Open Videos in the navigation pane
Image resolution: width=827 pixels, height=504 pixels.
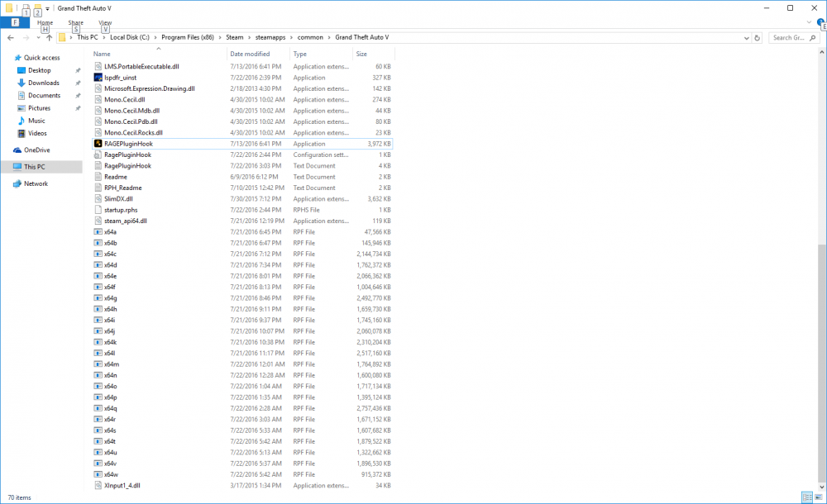(37, 133)
